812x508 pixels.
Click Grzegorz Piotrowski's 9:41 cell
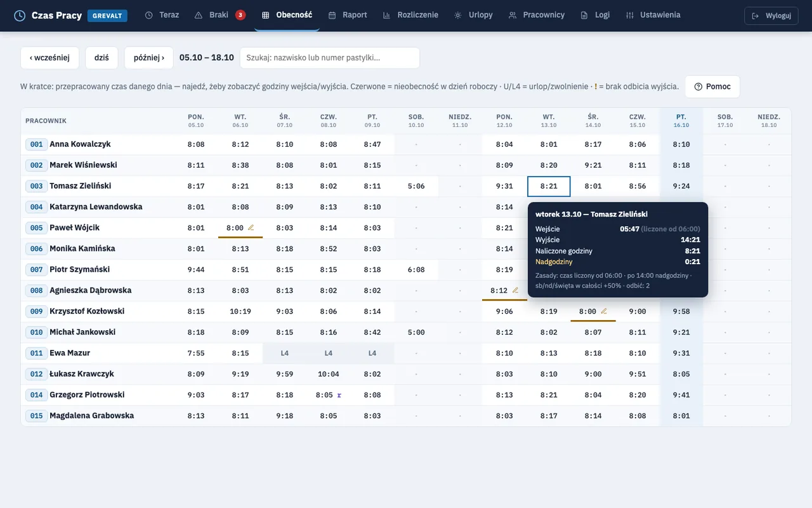[681, 395]
